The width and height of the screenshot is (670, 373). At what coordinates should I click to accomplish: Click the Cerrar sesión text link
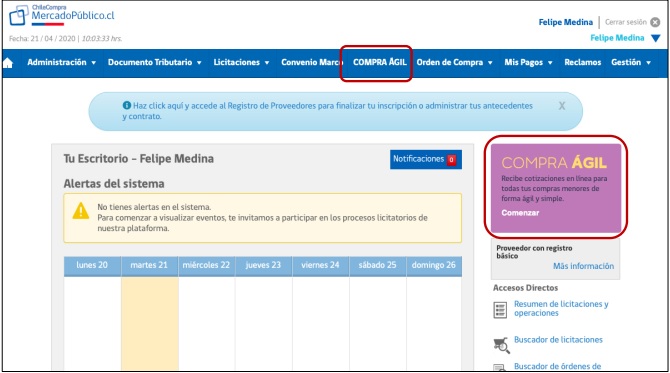(x=626, y=22)
